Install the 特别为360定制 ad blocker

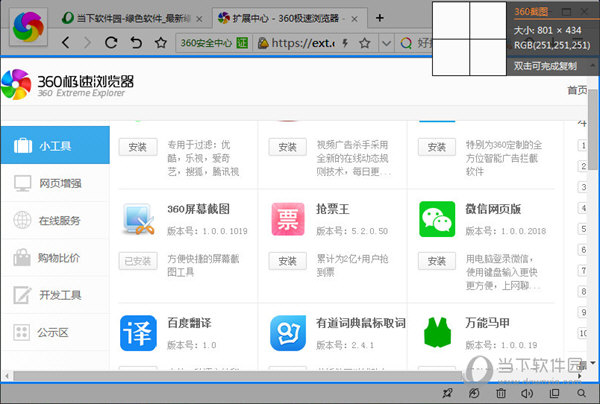pyautogui.click(x=437, y=147)
